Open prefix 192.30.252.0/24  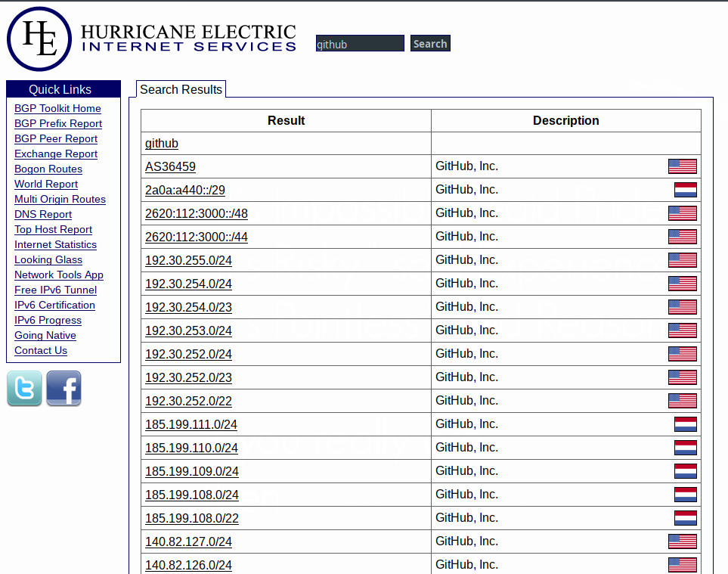[x=188, y=355]
